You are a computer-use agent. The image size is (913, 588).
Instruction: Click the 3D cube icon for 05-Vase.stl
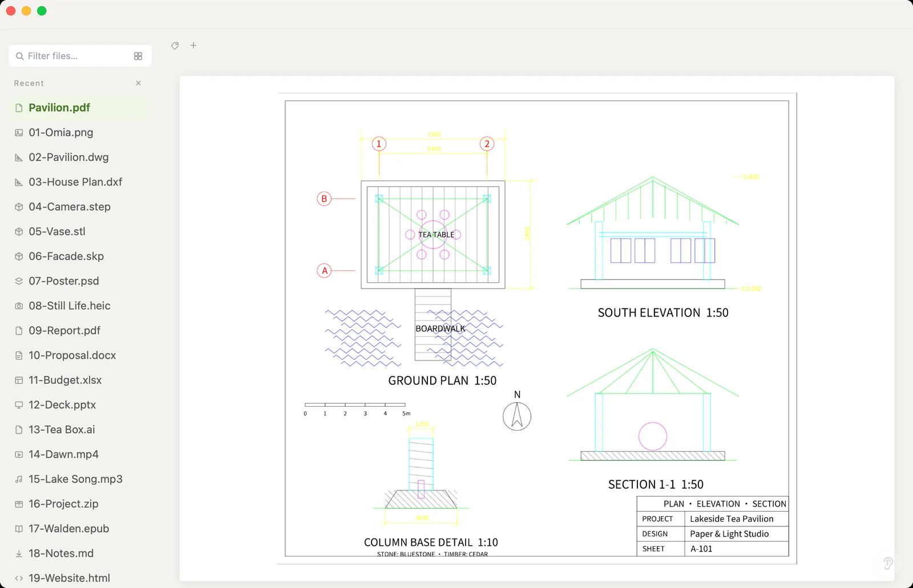pyautogui.click(x=19, y=232)
